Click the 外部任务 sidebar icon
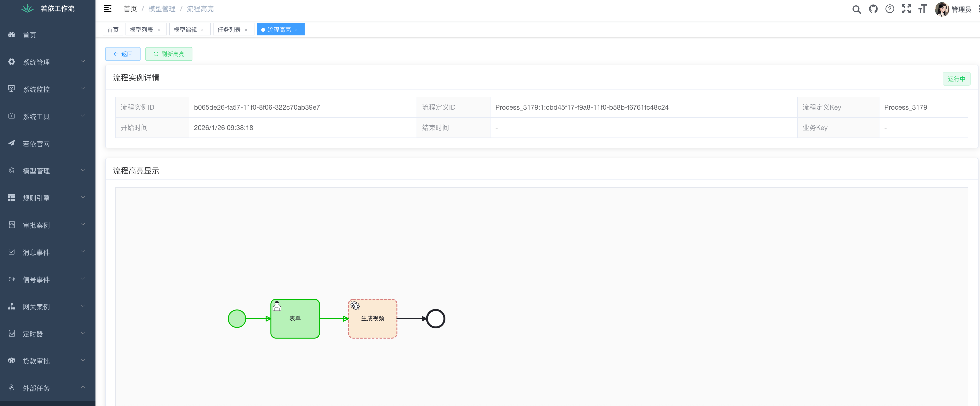 click(12, 388)
